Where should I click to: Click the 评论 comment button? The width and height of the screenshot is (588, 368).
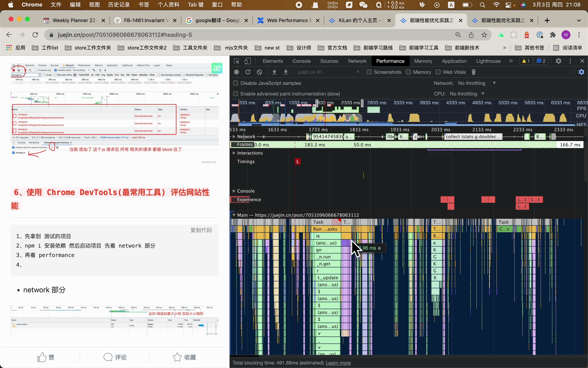pyautogui.click(x=115, y=357)
